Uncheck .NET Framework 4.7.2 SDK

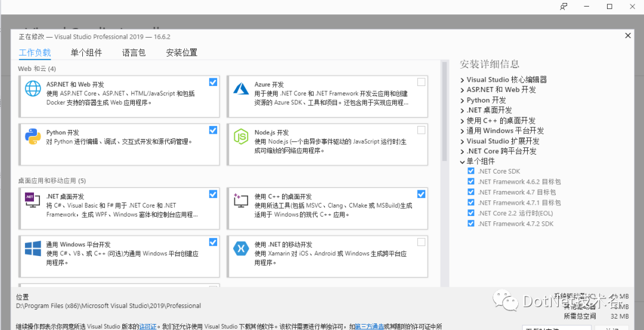tap(471, 224)
